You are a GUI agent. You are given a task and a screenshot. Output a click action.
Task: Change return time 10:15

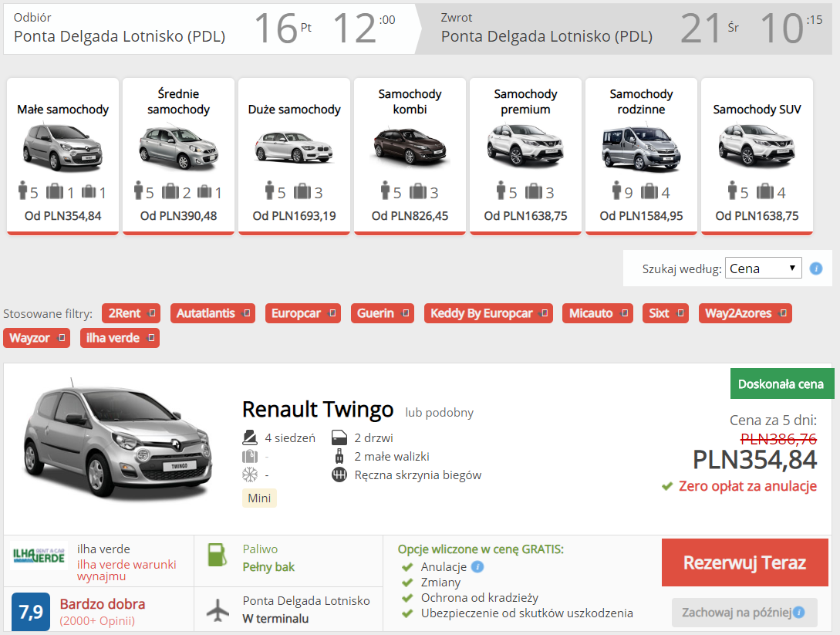pos(791,28)
